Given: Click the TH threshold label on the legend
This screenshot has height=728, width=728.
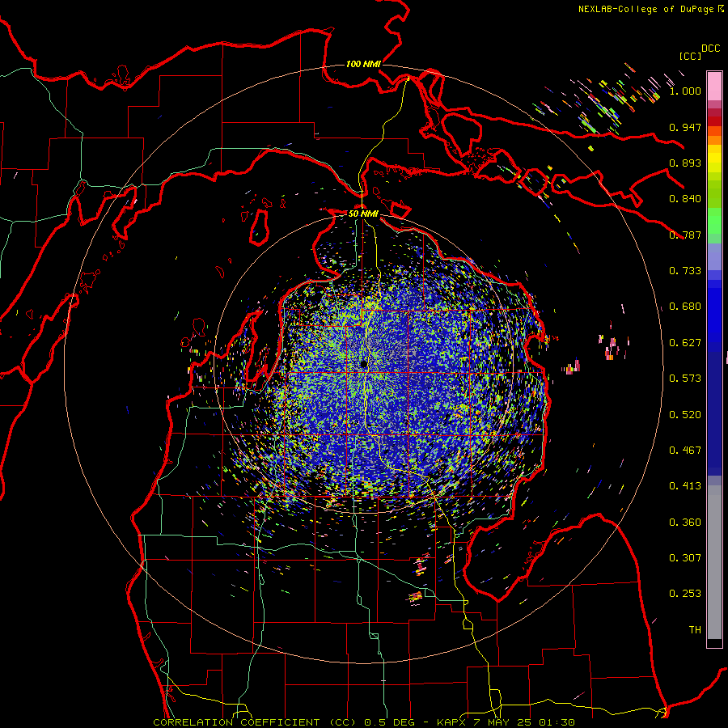Looking at the screenshot, I should click(695, 630).
